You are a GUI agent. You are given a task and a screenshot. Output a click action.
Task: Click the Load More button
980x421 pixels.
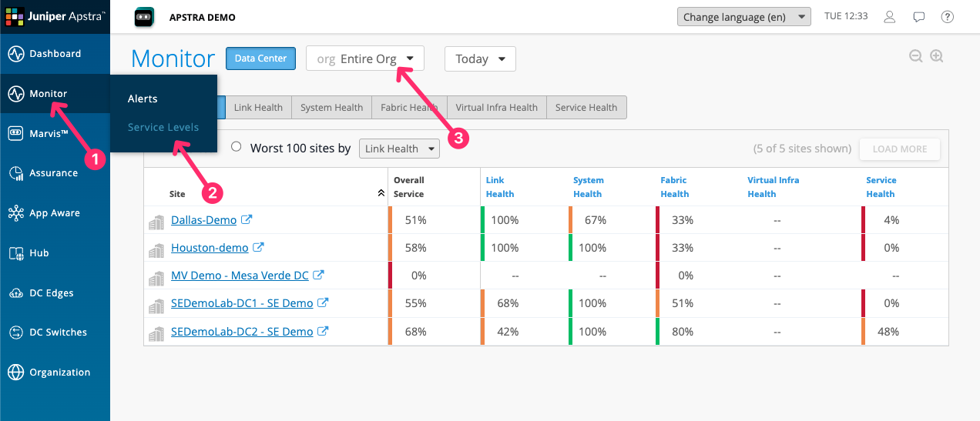tap(900, 149)
